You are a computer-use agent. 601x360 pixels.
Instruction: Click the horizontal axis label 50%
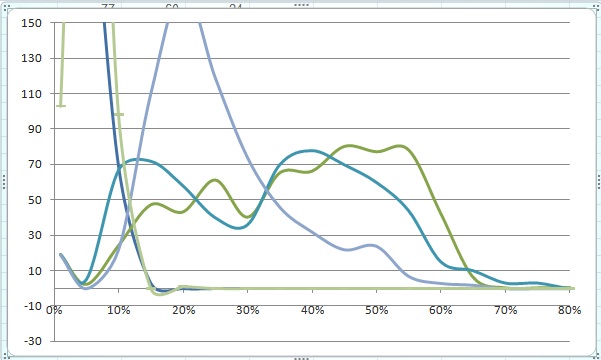[376, 310]
